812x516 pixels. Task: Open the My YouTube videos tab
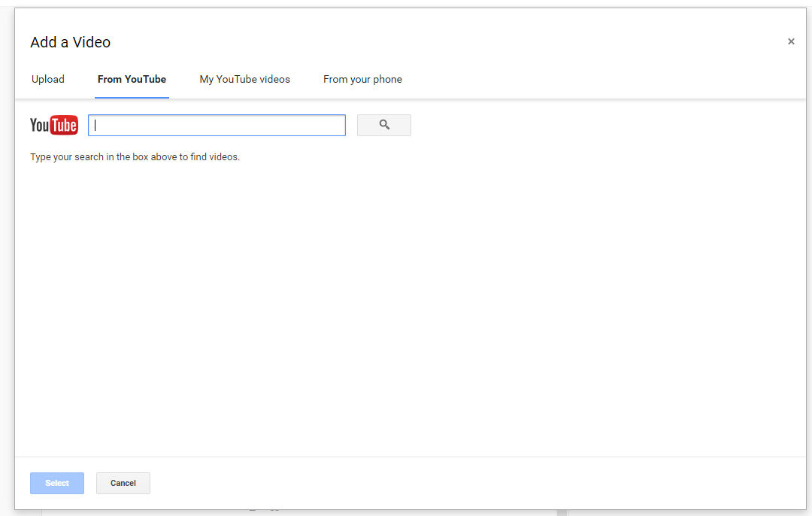244,79
